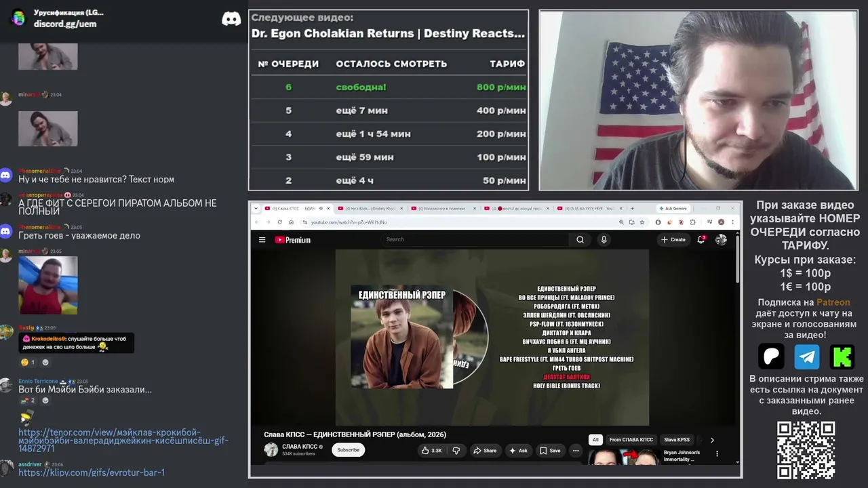Image resolution: width=868 pixels, height=488 pixels.
Task: Open the Chrome three-dot menu
Action: [x=734, y=222]
